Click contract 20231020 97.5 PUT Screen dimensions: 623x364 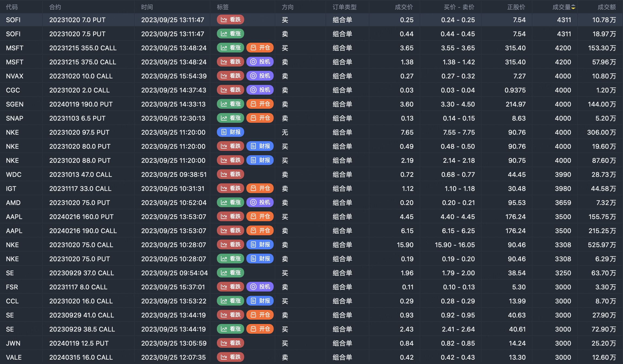point(79,132)
